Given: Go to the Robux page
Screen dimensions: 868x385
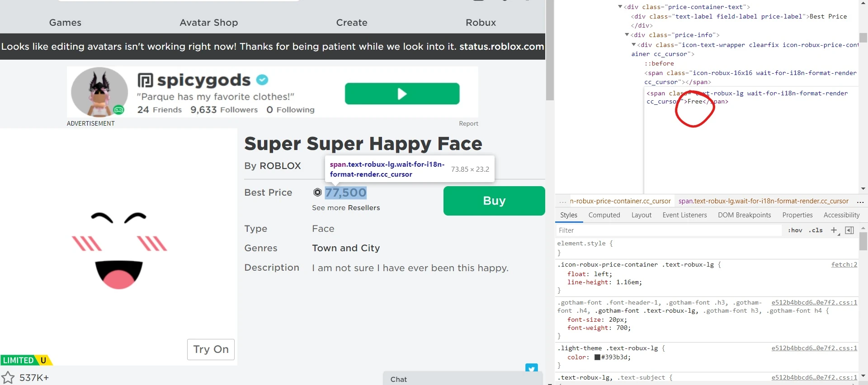Looking at the screenshot, I should (481, 23).
